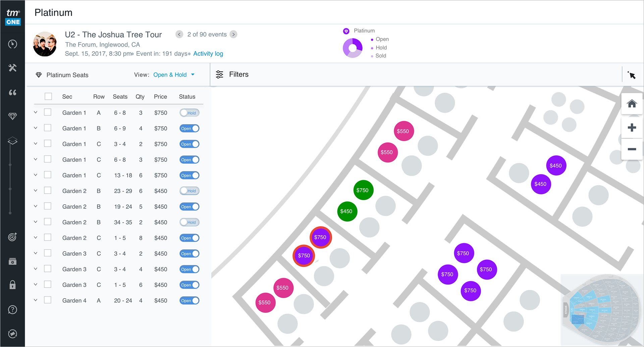Sort by the Qty column header

tap(140, 97)
